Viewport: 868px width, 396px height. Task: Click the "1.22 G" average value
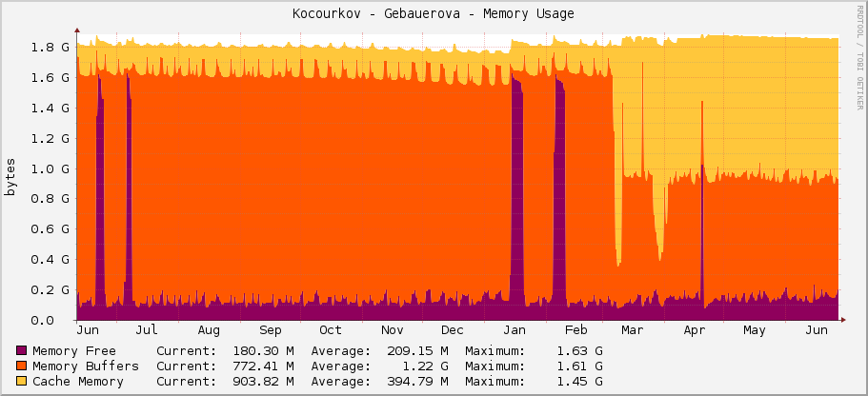click(426, 366)
